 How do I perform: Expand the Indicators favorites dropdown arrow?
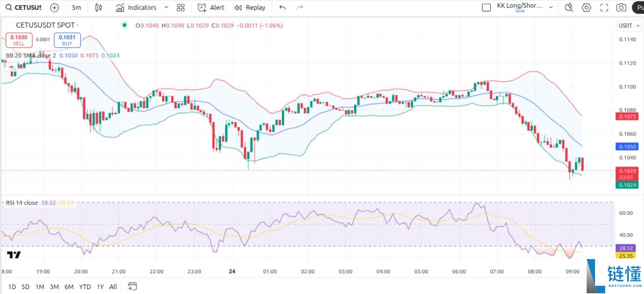tap(167, 8)
